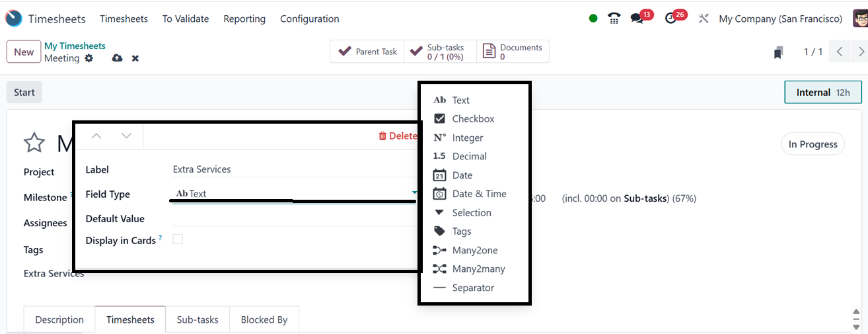Click the cloud save icon
The image size is (868, 334).
[x=117, y=58]
